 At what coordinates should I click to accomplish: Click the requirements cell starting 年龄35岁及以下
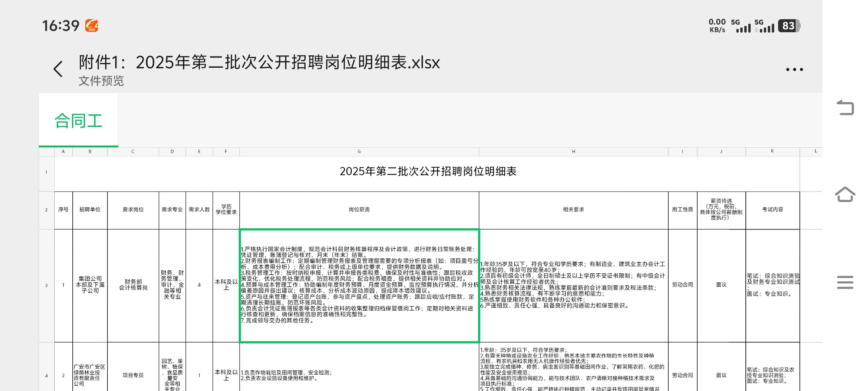click(x=574, y=285)
